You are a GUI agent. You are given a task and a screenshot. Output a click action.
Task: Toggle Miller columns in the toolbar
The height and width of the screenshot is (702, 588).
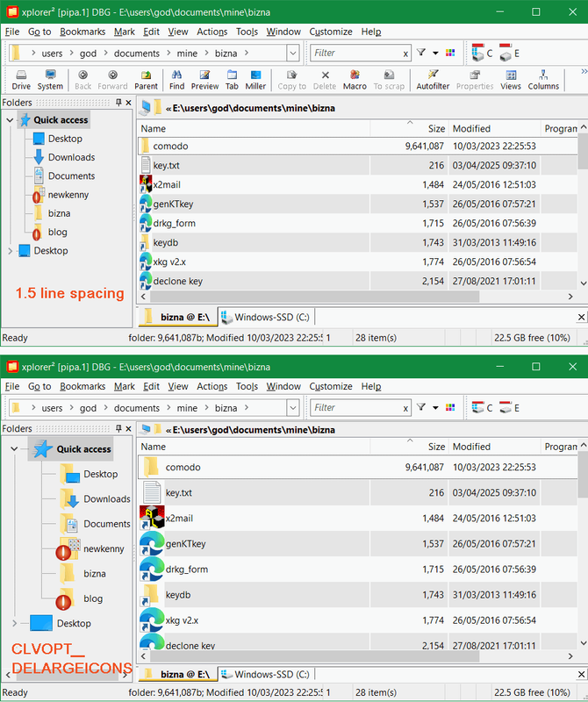coord(255,80)
